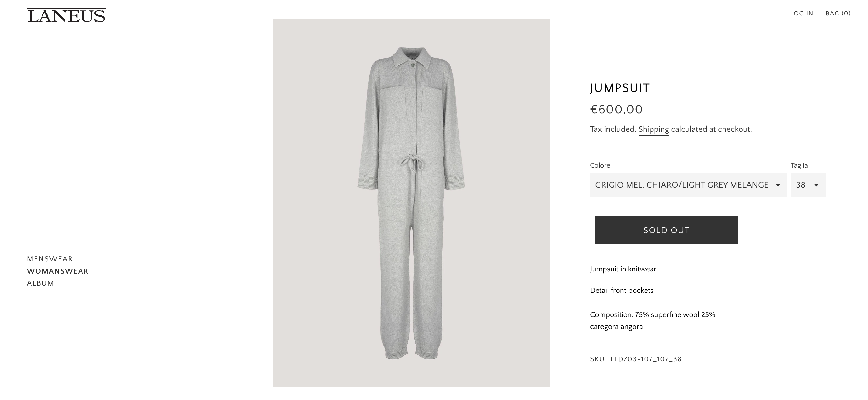Open the shopping BAG (0)

pos(838,14)
